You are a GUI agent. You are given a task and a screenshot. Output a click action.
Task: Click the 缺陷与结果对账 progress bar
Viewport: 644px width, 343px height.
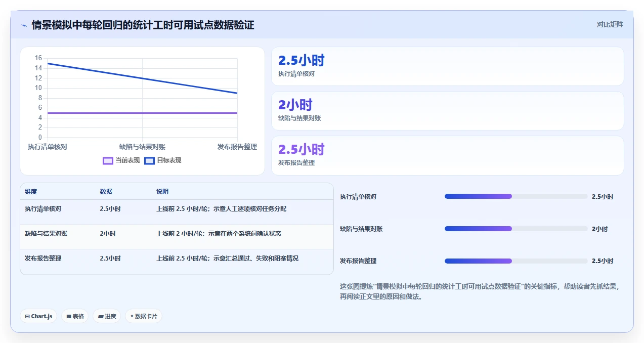(516, 229)
